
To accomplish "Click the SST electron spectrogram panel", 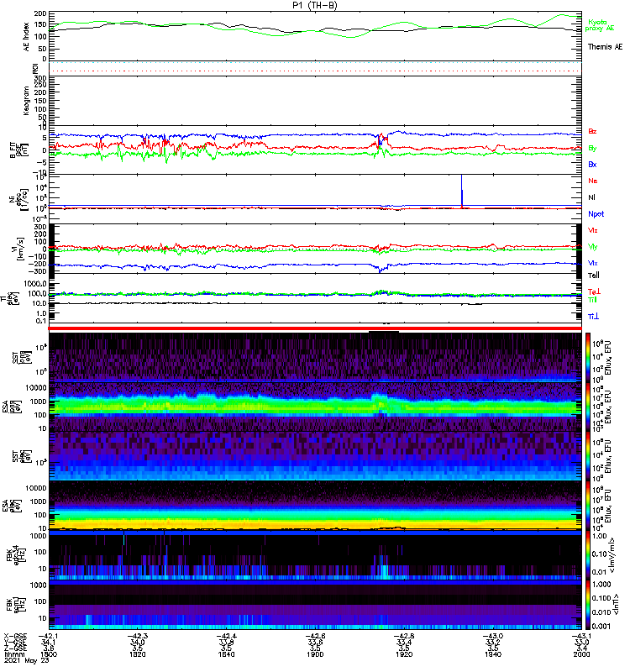I will coord(315,456).
